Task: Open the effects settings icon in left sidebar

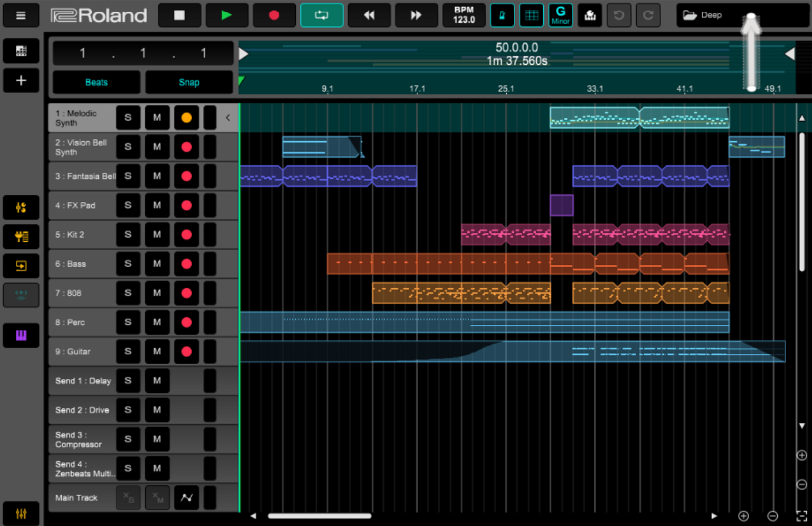Action: tap(21, 237)
